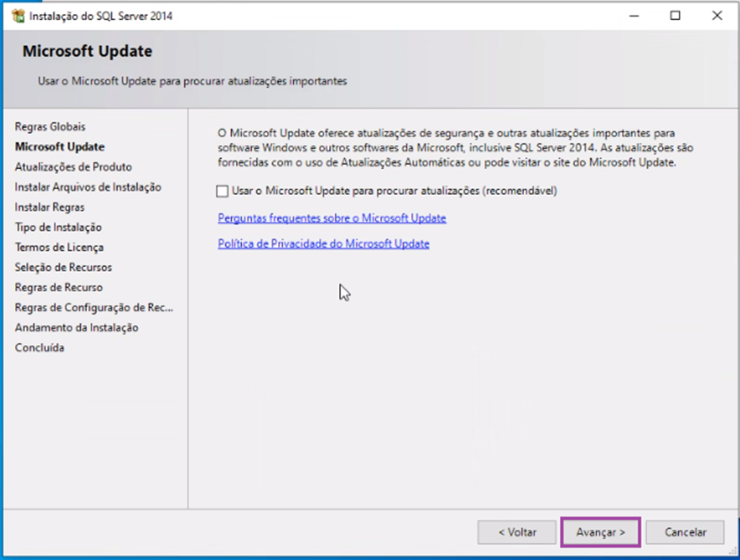This screenshot has height=560, width=740.
Task: Click the Avançar button
Action: pos(600,532)
